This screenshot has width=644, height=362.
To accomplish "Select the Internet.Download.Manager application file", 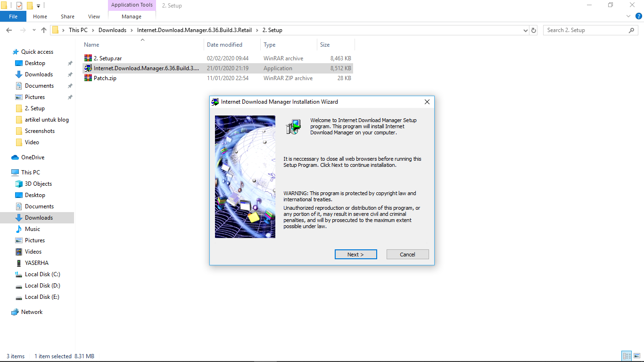I will click(218, 68).
